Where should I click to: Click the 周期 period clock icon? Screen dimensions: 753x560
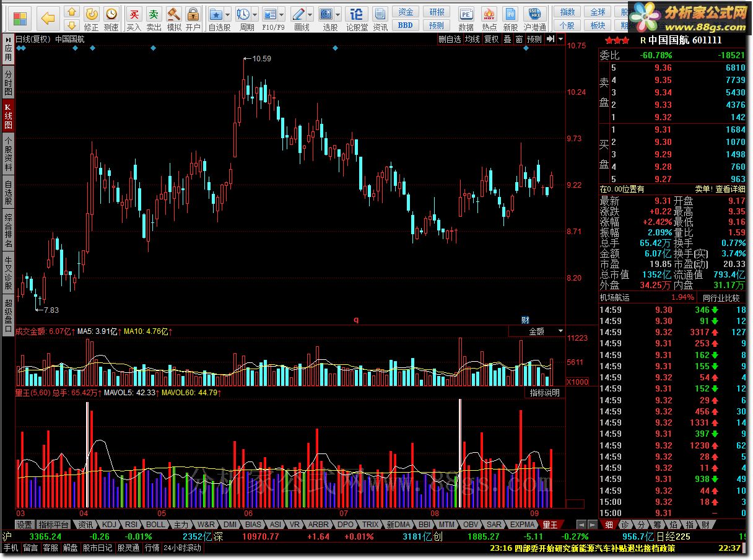(x=243, y=14)
